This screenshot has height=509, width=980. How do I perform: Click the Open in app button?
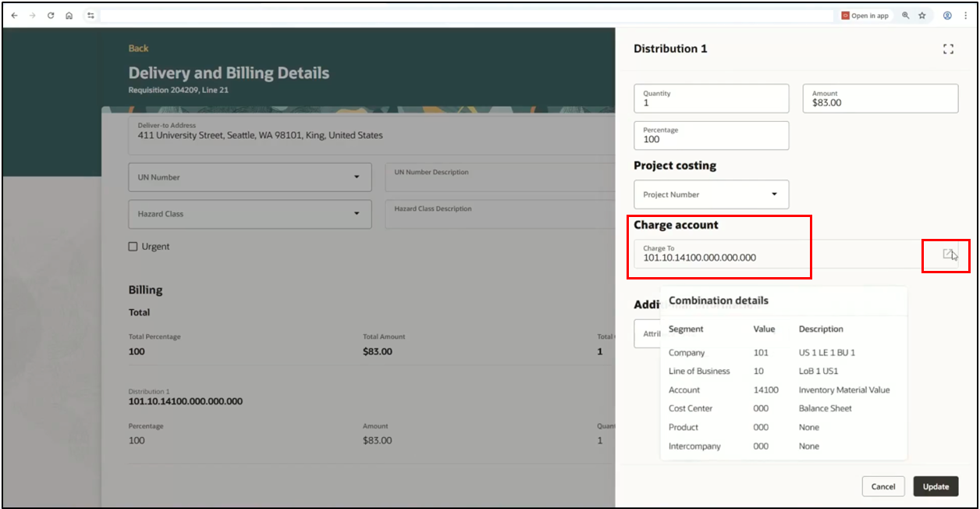coord(865,16)
